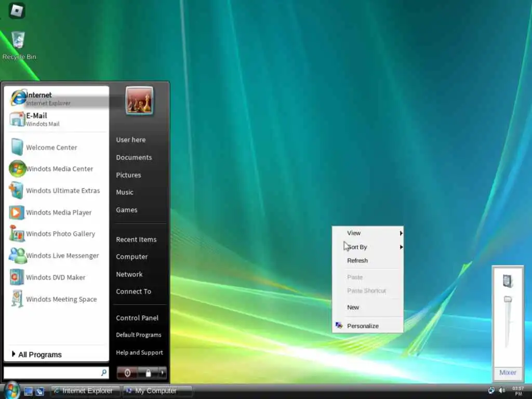The height and width of the screenshot is (399, 532).
Task: Open Windots Media Center icon
Action: (17, 169)
